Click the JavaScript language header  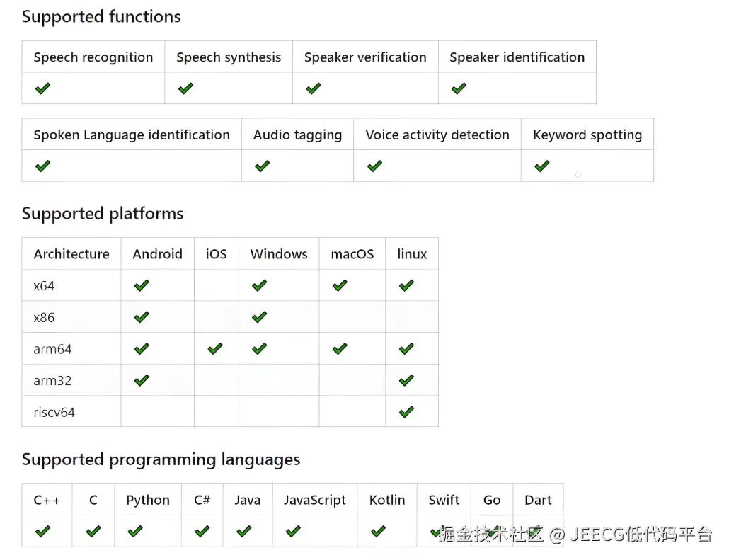pyautogui.click(x=315, y=500)
